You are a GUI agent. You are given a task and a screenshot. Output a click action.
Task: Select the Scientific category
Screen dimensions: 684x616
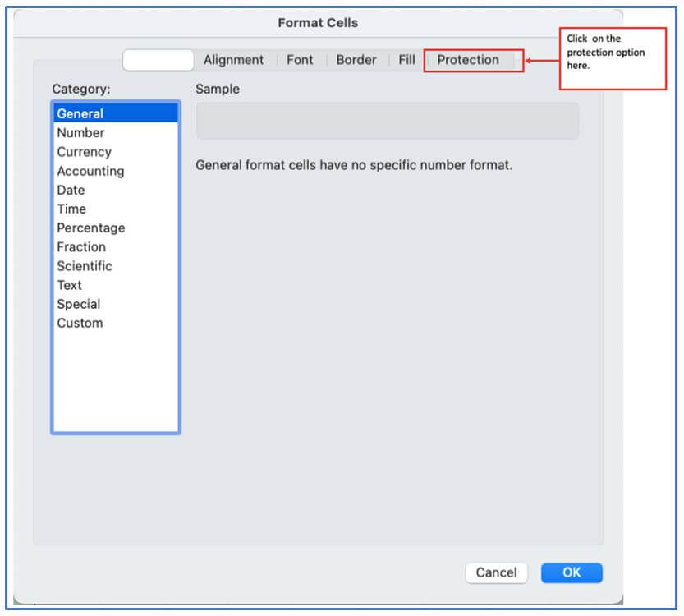[116, 266]
